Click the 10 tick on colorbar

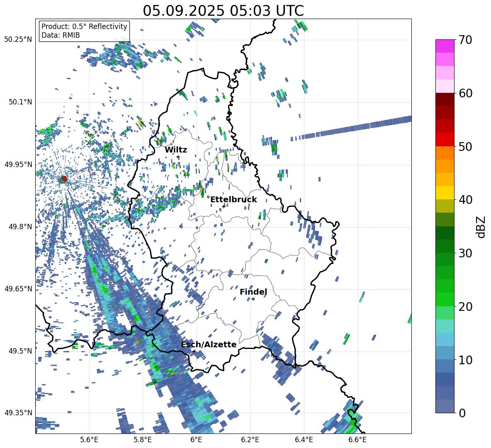coord(465,360)
